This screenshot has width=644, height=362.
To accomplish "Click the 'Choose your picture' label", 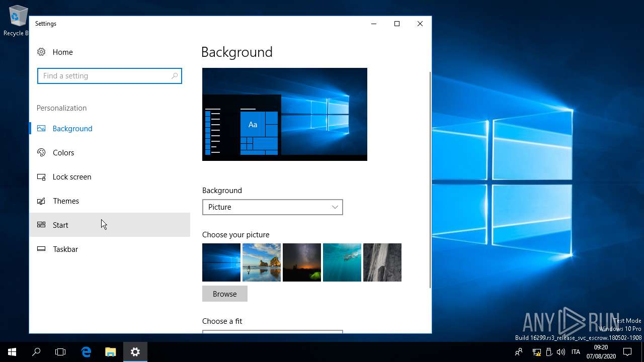I will tap(235, 235).
